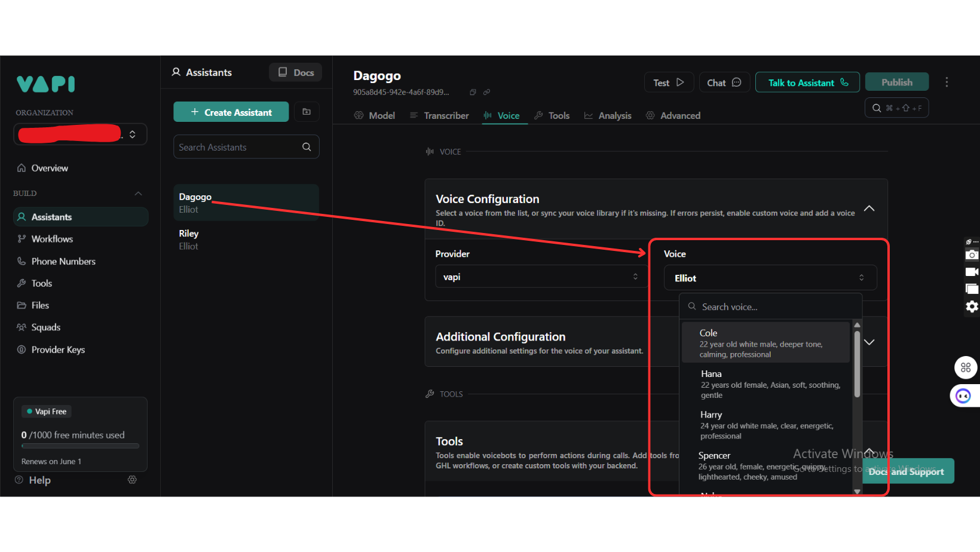Open the Voice dropdown showing Elliot
Viewport: 980px width, 552px height.
[x=770, y=278]
